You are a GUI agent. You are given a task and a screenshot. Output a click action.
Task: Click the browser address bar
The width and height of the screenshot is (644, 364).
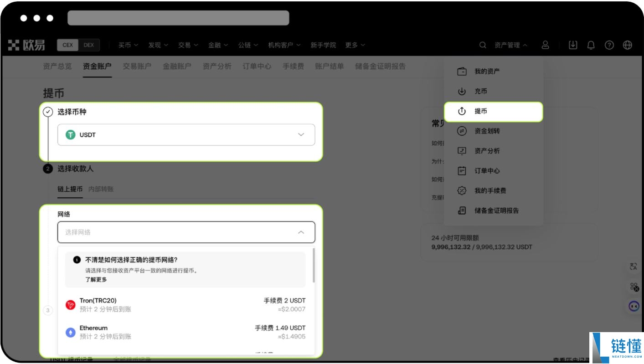point(178,18)
